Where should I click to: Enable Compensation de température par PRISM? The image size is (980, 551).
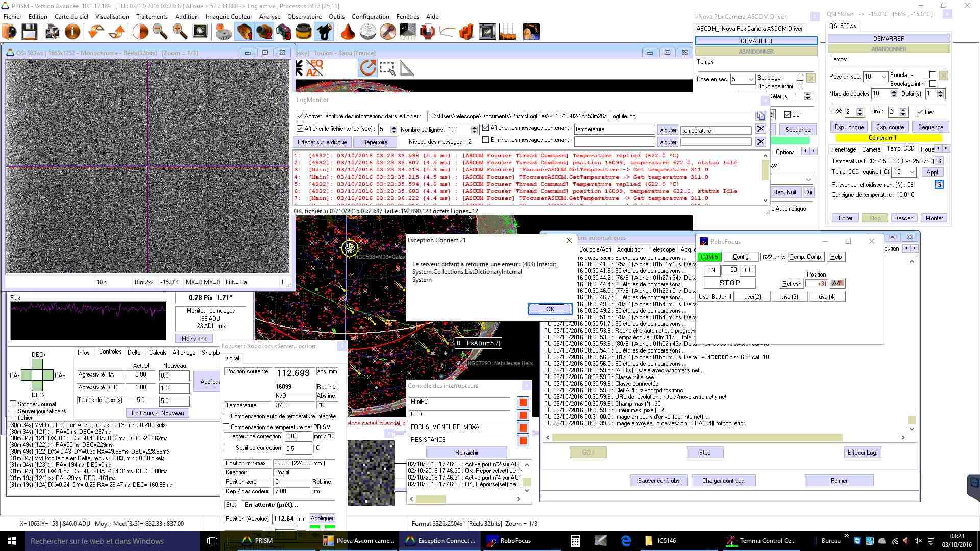[226, 427]
